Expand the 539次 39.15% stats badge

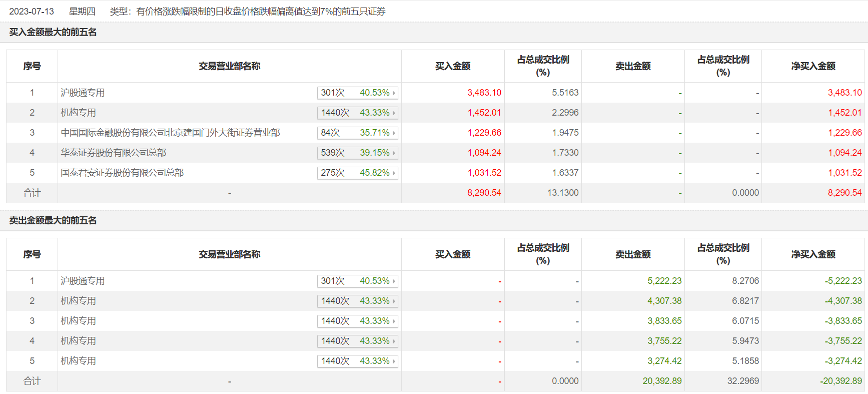[x=358, y=153]
